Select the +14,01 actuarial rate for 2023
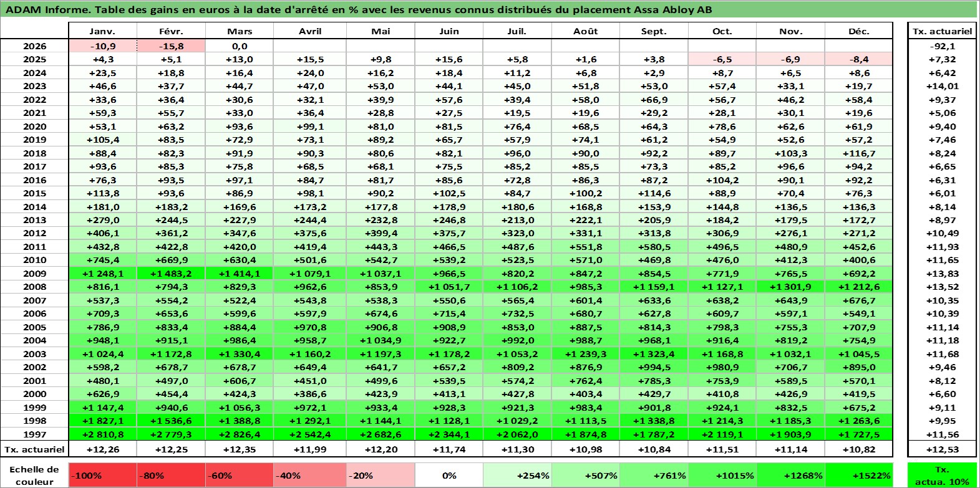 [x=942, y=86]
